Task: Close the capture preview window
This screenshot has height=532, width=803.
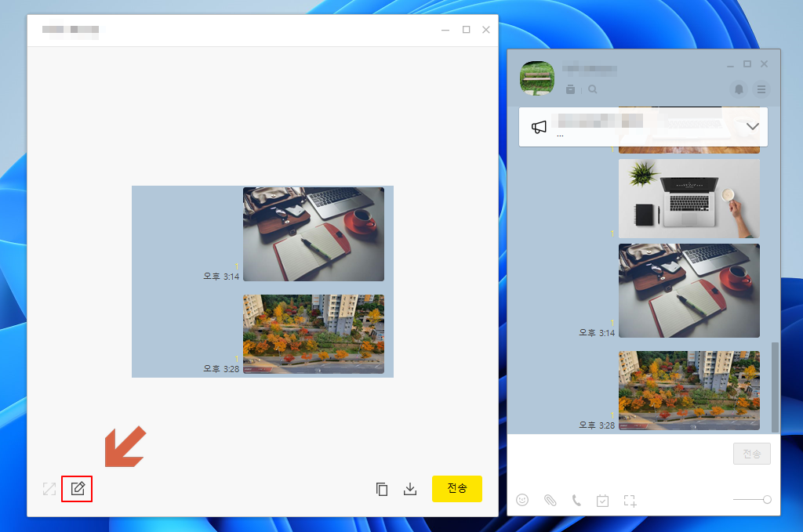Action: coord(486,30)
